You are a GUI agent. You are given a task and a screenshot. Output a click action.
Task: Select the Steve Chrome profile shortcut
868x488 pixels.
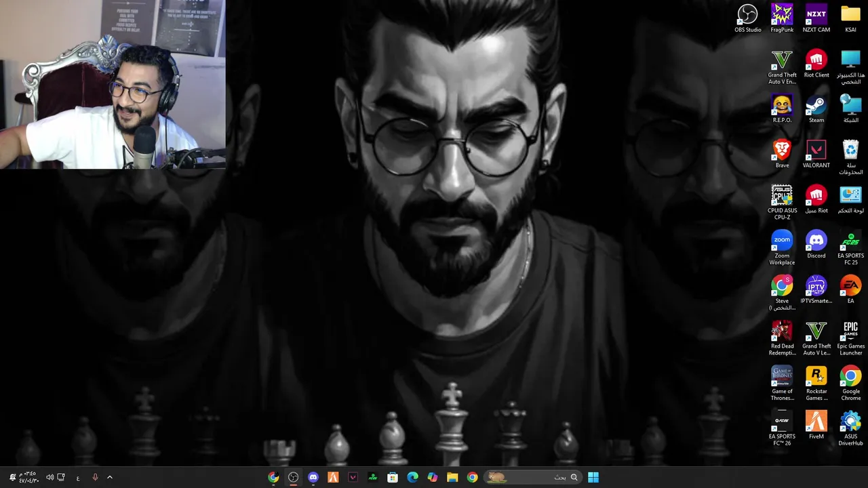pos(782,293)
